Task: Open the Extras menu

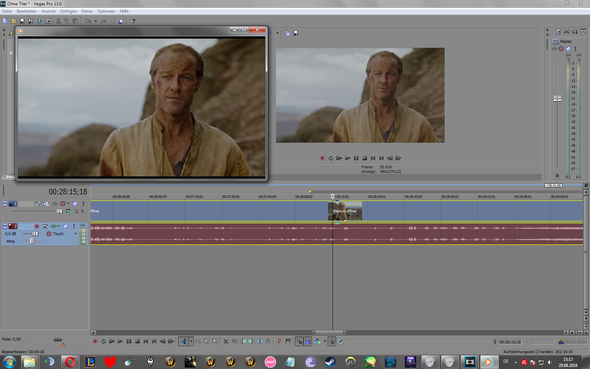Action: tap(87, 11)
